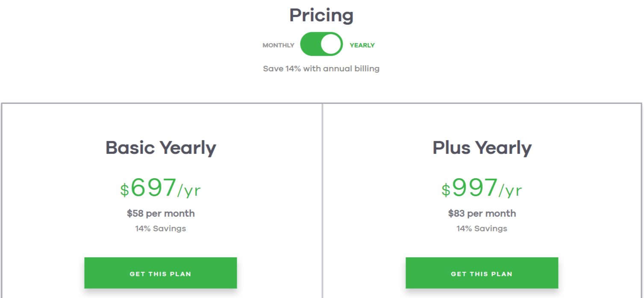Select the green YEARLY billing label
This screenshot has width=644, height=298.
pos(362,45)
